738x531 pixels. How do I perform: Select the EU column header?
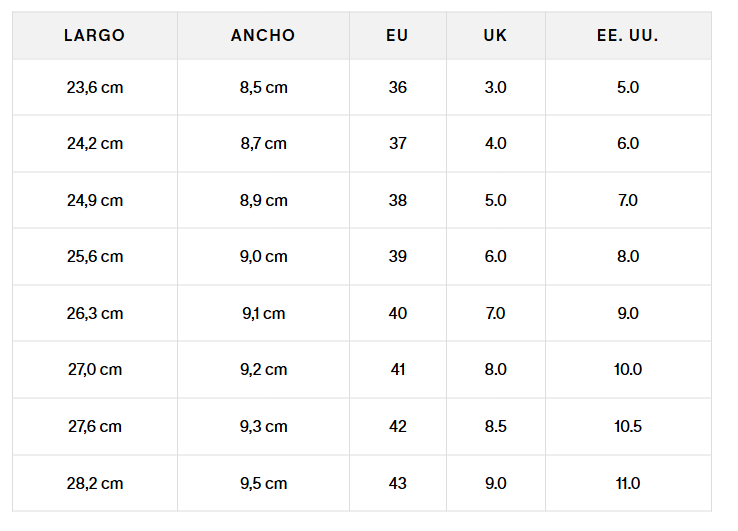pos(397,35)
